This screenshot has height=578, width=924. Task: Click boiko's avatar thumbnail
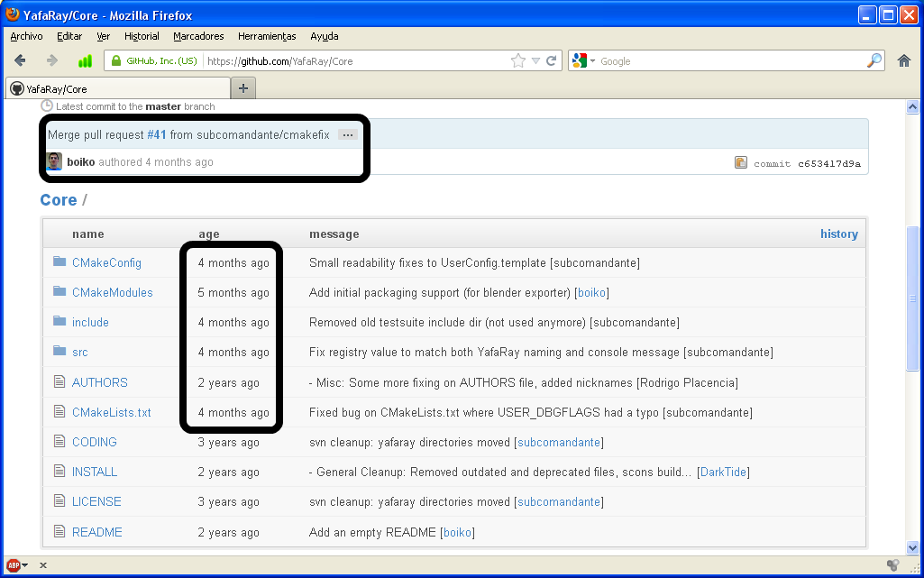[x=54, y=161]
